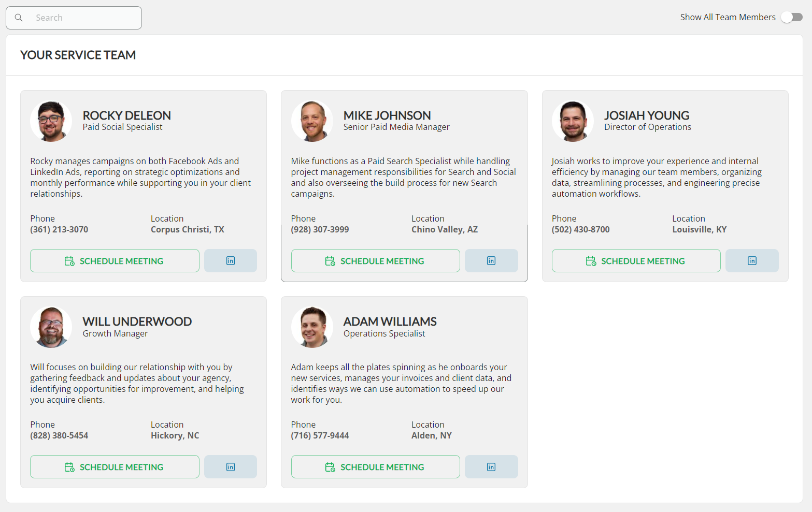Click the Senior Paid Media Manager title
This screenshot has width=812, height=512.
[396, 127]
